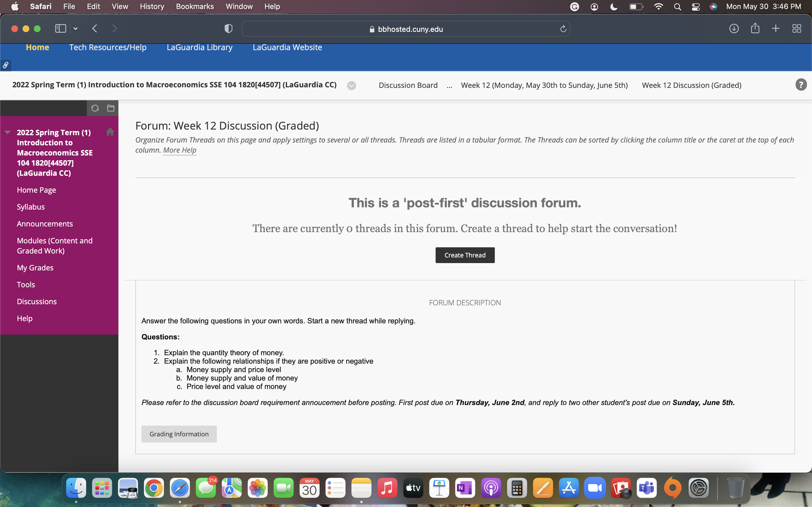Show the Safari tab overview
This screenshot has height=507, width=812.
point(797,28)
